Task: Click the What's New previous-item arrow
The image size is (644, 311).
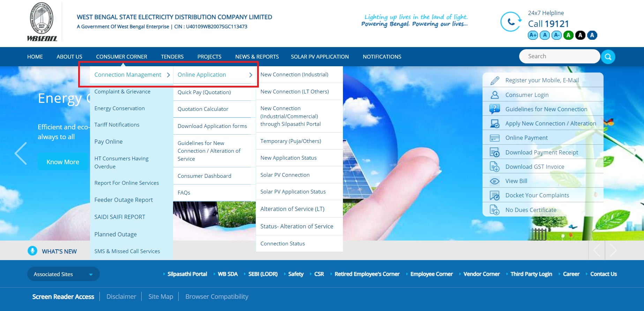Action: pyautogui.click(x=597, y=250)
